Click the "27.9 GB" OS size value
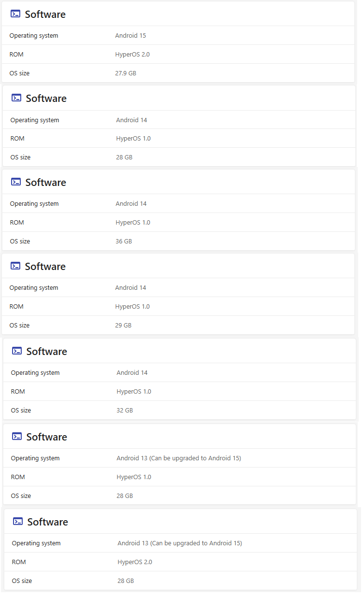 [126, 73]
